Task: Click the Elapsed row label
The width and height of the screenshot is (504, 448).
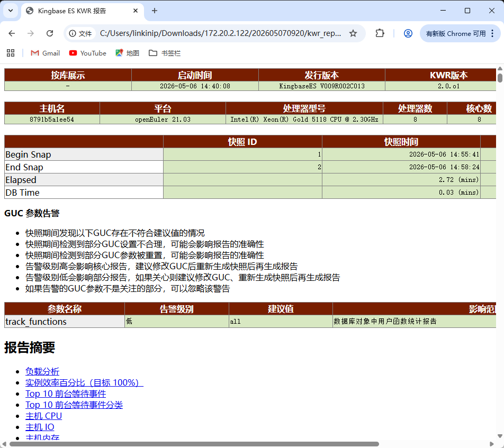Action: coord(84,180)
